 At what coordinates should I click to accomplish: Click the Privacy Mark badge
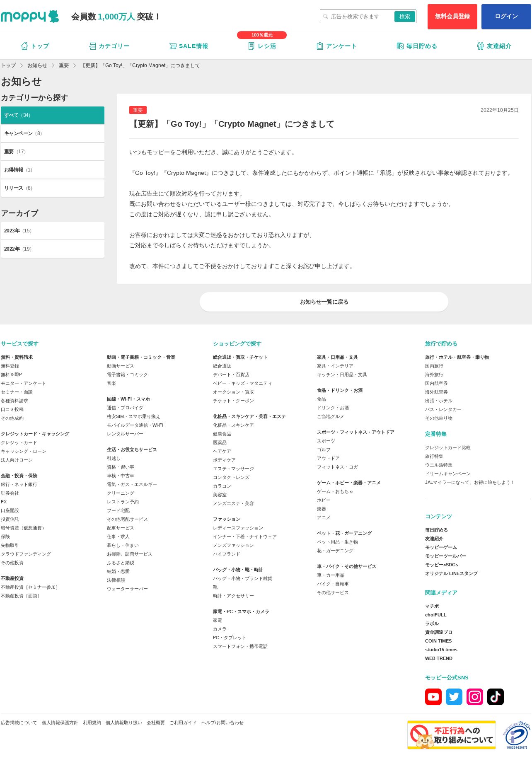516,735
